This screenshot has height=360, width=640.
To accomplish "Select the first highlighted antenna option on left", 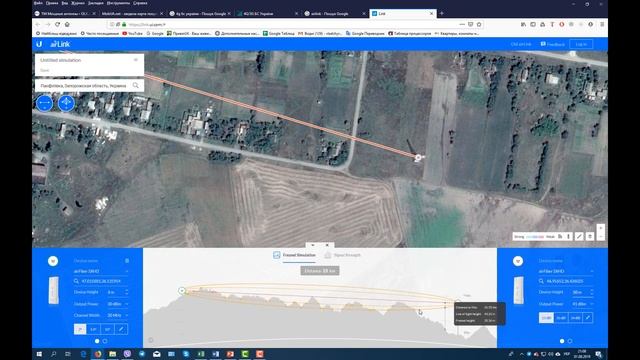I will point(80,329).
